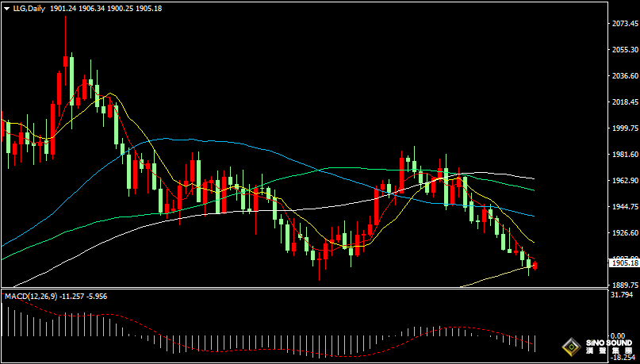Click the 1889.75 price axis label
This screenshot has width=640, height=364.
click(623, 285)
